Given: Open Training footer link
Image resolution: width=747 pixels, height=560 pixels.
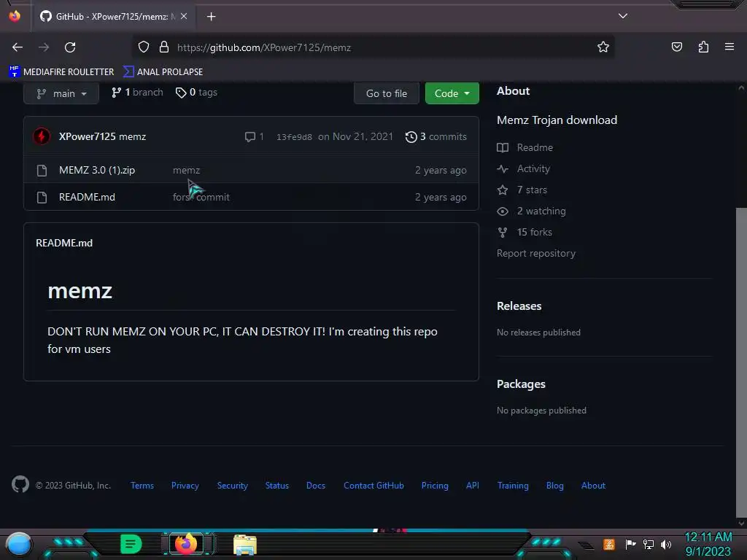Looking at the screenshot, I should [513, 485].
